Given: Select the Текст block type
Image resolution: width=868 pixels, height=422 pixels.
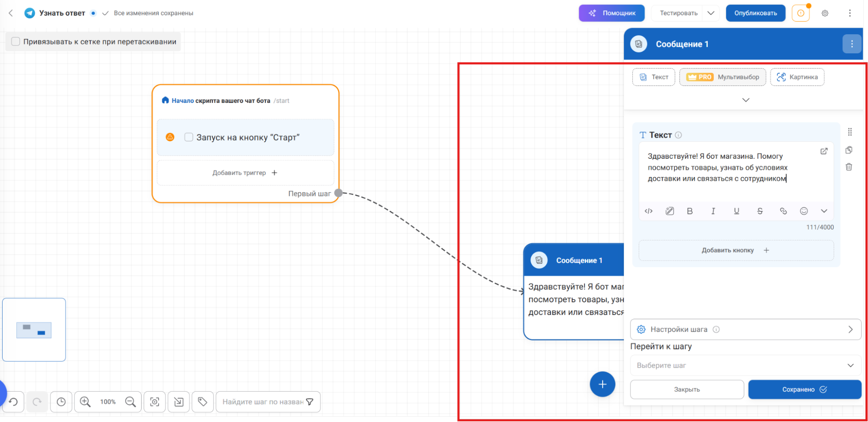Looking at the screenshot, I should point(653,77).
